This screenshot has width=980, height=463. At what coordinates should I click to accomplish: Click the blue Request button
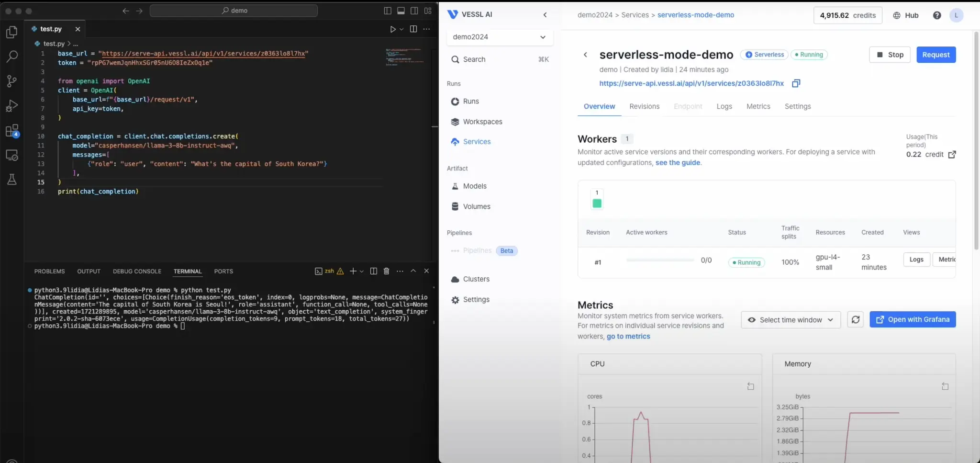[936, 55]
